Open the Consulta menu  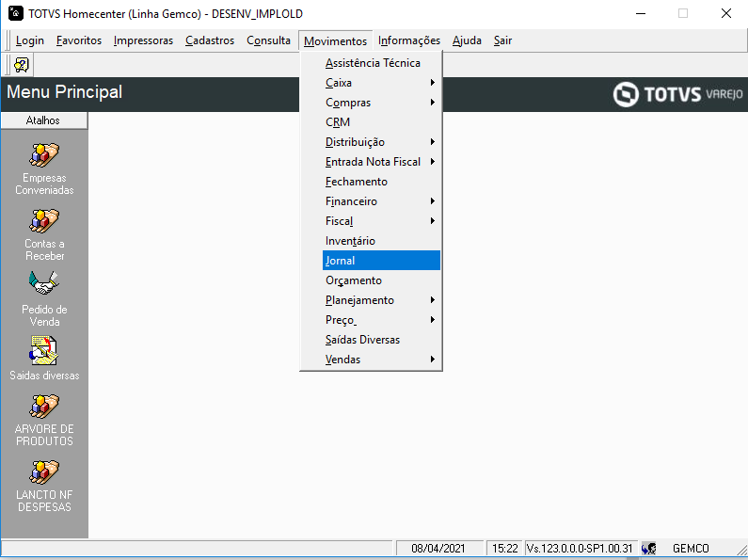(268, 40)
